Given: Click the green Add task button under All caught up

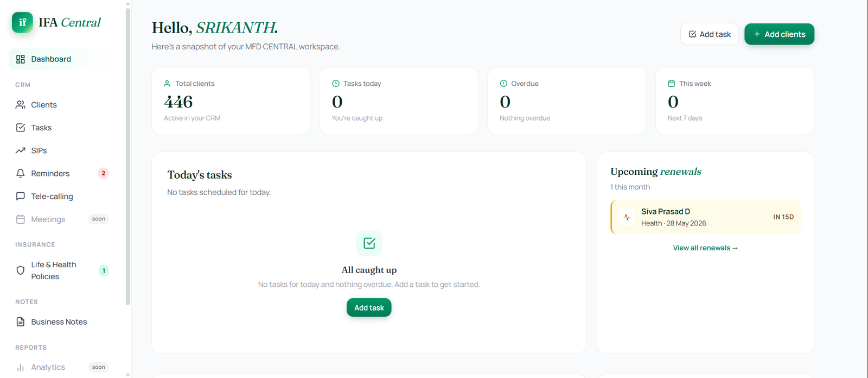Looking at the screenshot, I should (x=369, y=308).
